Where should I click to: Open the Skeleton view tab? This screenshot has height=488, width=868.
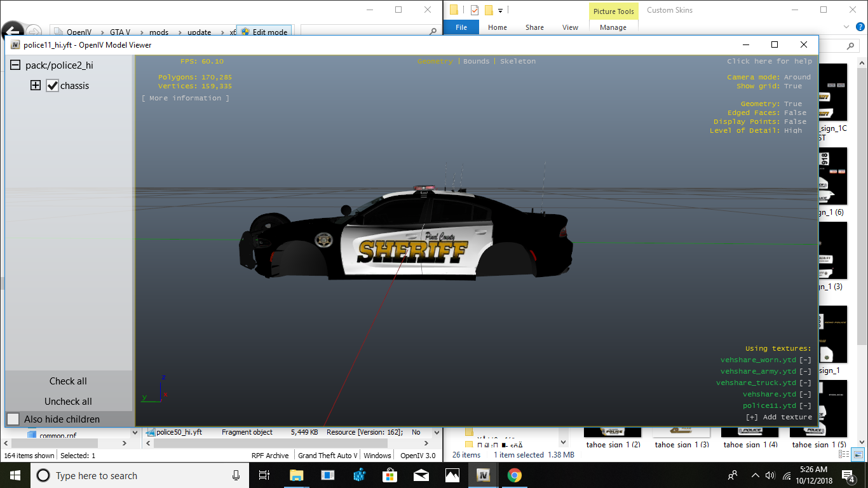click(x=517, y=61)
